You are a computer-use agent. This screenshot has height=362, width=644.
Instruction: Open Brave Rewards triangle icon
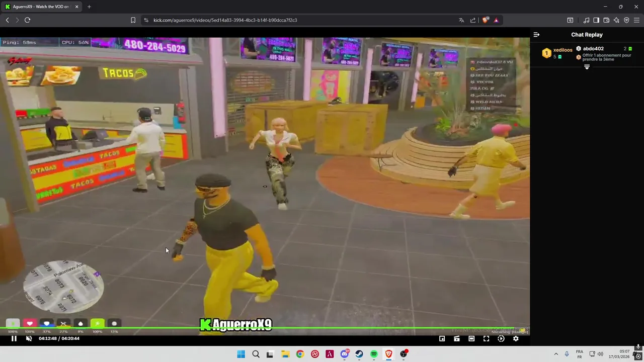coord(496,20)
